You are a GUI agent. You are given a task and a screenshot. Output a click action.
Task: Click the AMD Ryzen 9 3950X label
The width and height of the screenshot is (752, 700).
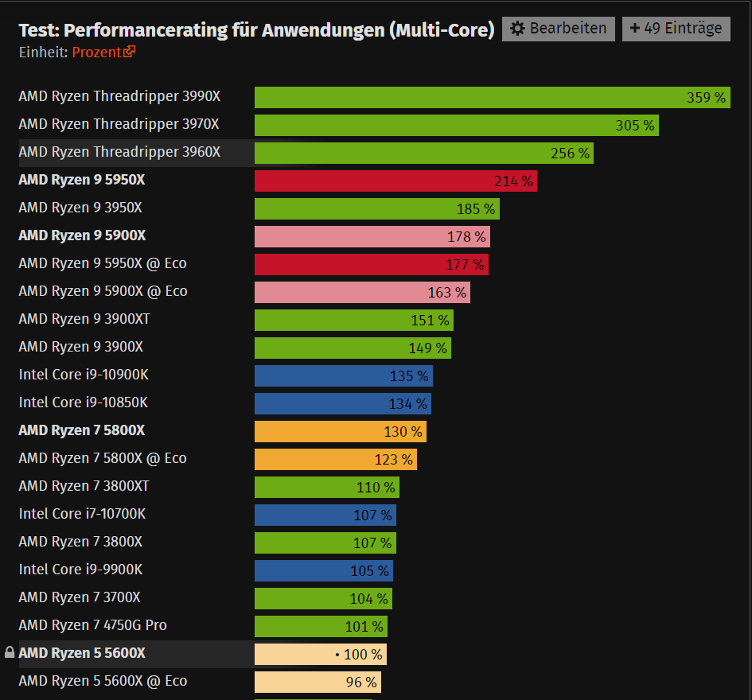pyautogui.click(x=80, y=208)
